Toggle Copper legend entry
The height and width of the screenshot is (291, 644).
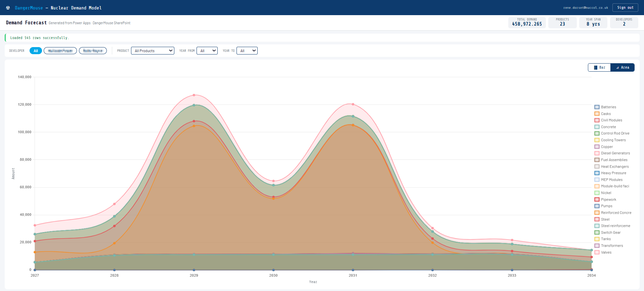click(604, 147)
